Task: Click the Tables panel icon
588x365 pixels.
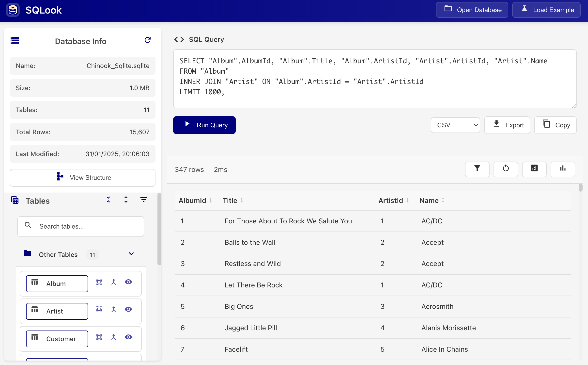Action: pos(15,200)
